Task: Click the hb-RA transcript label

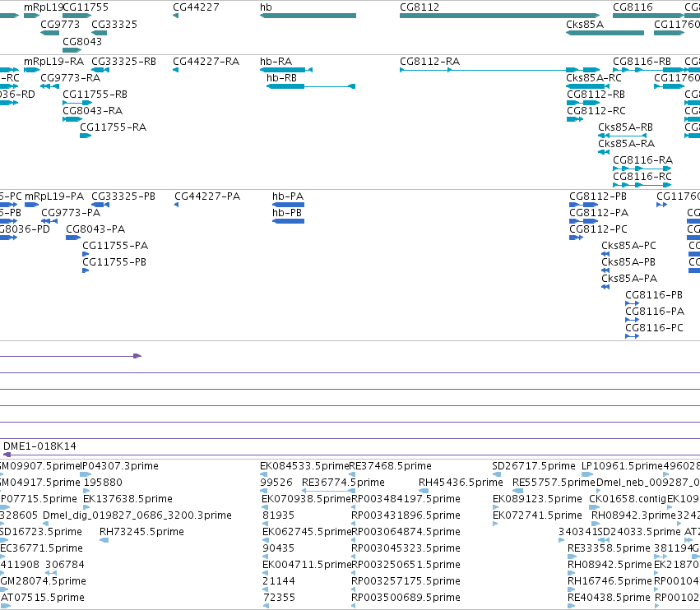Action: tap(276, 61)
